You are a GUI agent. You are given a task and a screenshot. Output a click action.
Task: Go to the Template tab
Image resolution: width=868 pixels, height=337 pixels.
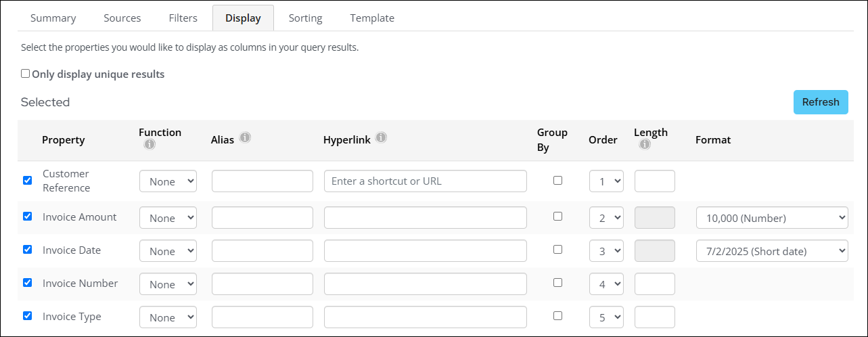click(x=372, y=18)
